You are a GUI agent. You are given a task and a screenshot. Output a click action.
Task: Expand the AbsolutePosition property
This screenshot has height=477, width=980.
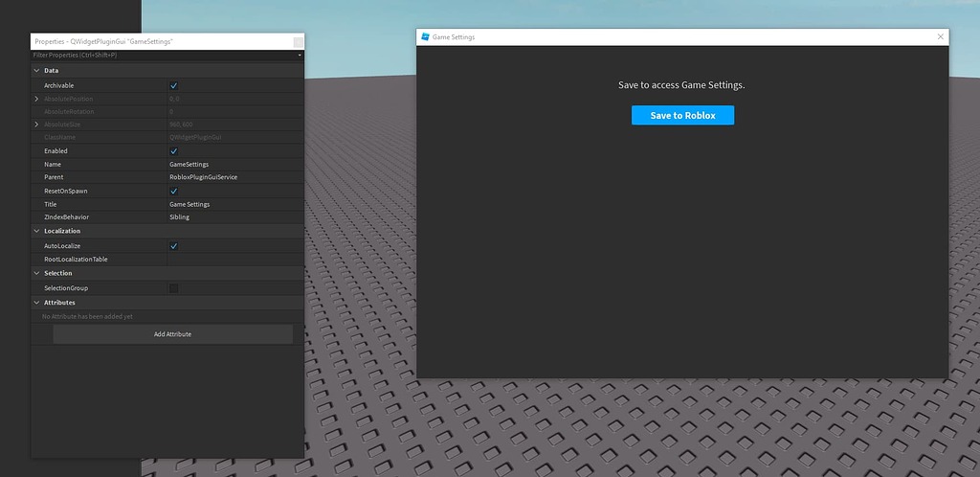point(36,99)
